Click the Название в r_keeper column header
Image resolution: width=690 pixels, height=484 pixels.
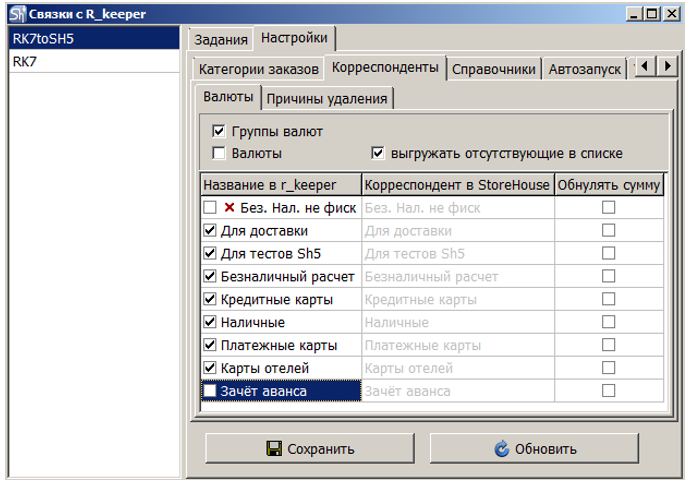pos(279,185)
